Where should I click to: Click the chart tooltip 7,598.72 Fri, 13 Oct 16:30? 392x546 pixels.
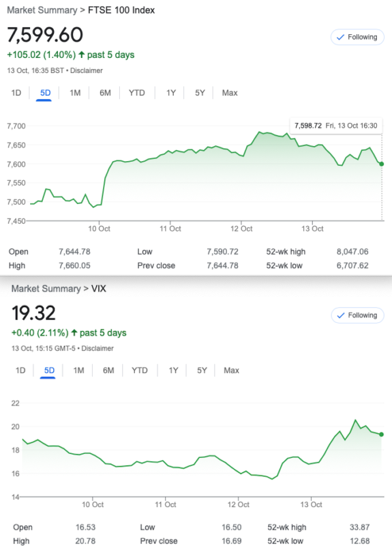(336, 126)
